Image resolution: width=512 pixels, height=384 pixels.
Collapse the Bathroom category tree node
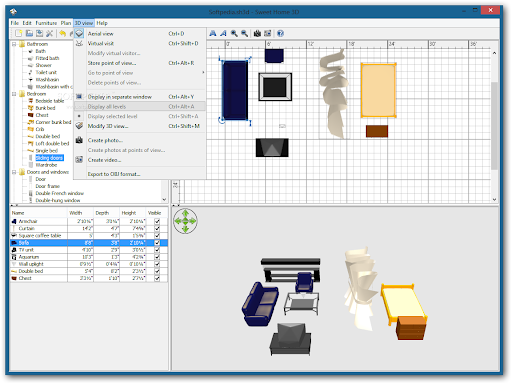(x=14, y=44)
